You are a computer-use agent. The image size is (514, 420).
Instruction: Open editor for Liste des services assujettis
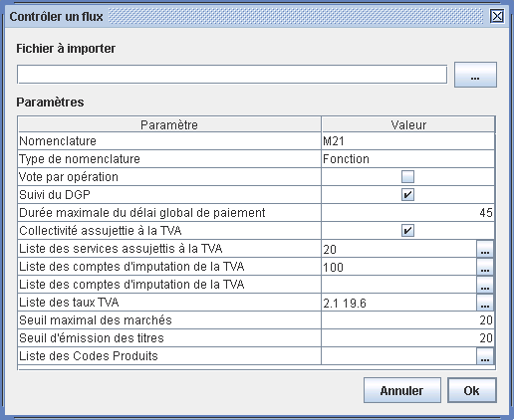[x=485, y=249]
